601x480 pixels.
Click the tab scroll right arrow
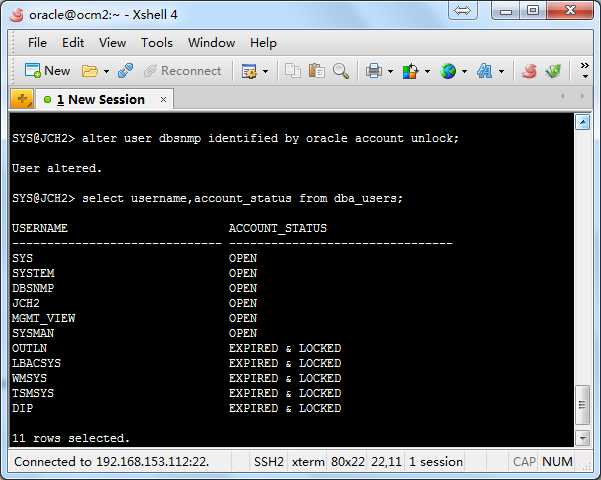pyautogui.click(x=582, y=96)
